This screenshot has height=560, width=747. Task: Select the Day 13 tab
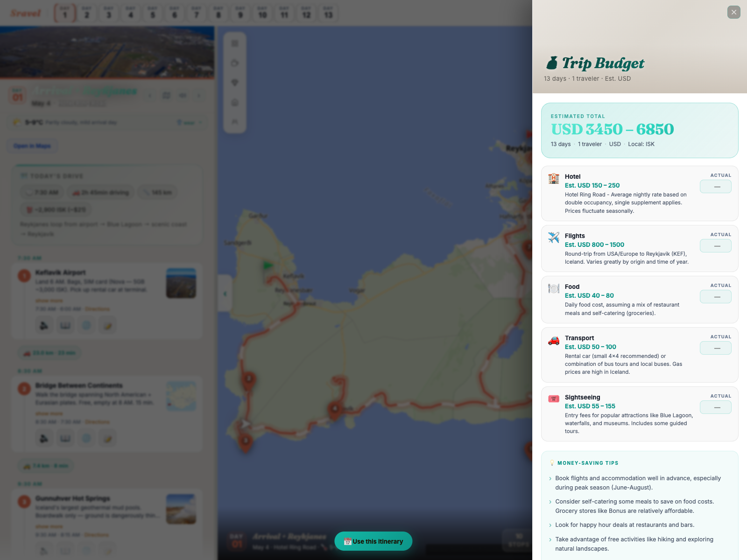point(328,13)
